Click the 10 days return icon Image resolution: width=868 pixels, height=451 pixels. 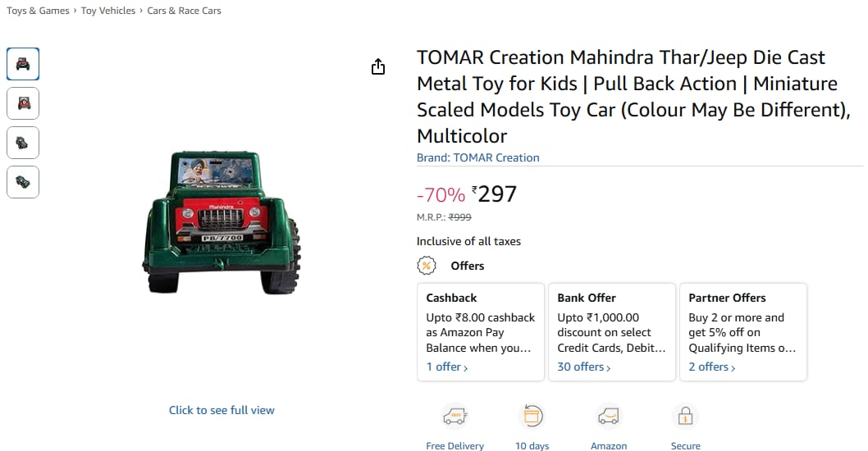point(532,417)
